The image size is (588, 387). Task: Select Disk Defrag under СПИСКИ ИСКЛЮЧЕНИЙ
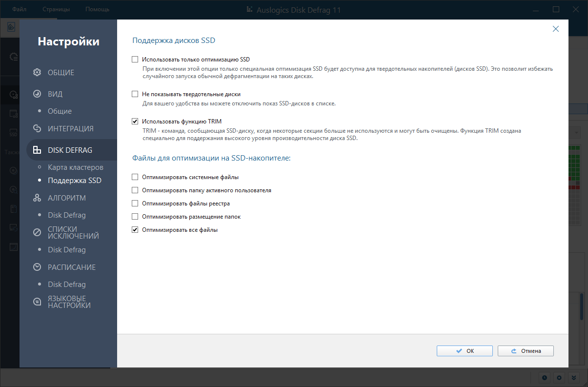click(67, 250)
